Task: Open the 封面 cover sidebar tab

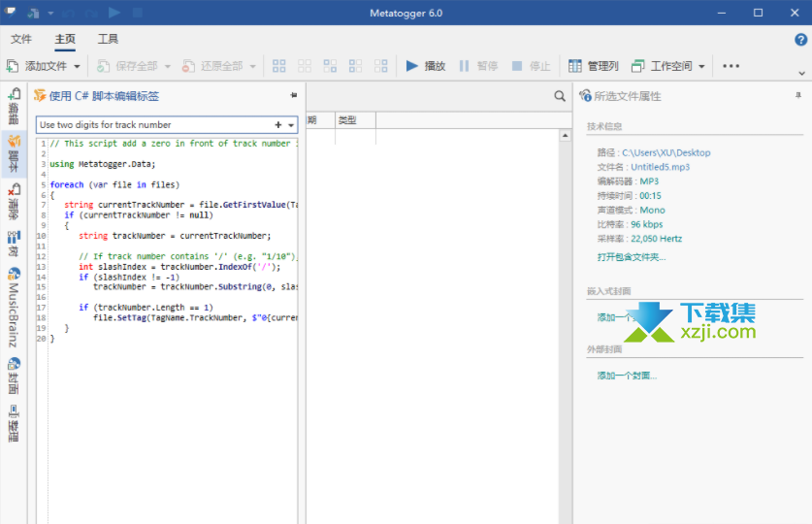Action: coord(14,376)
